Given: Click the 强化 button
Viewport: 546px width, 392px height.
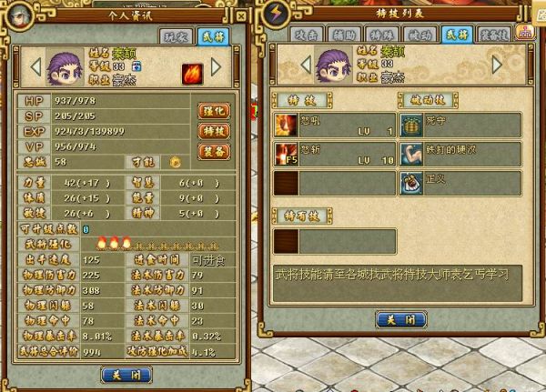Looking at the screenshot, I should (214, 111).
